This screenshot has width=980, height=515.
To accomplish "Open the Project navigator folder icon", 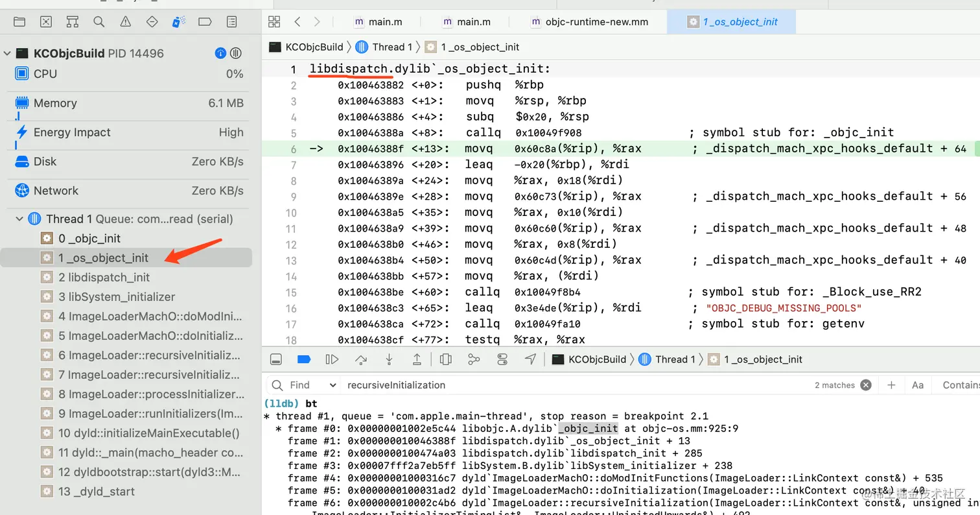I will [19, 22].
